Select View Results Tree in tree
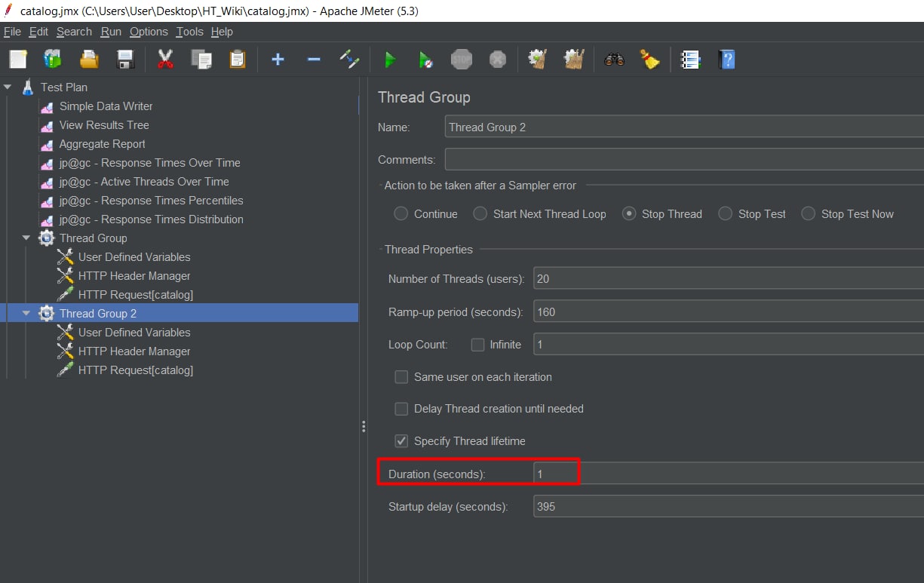The width and height of the screenshot is (924, 583). point(104,125)
